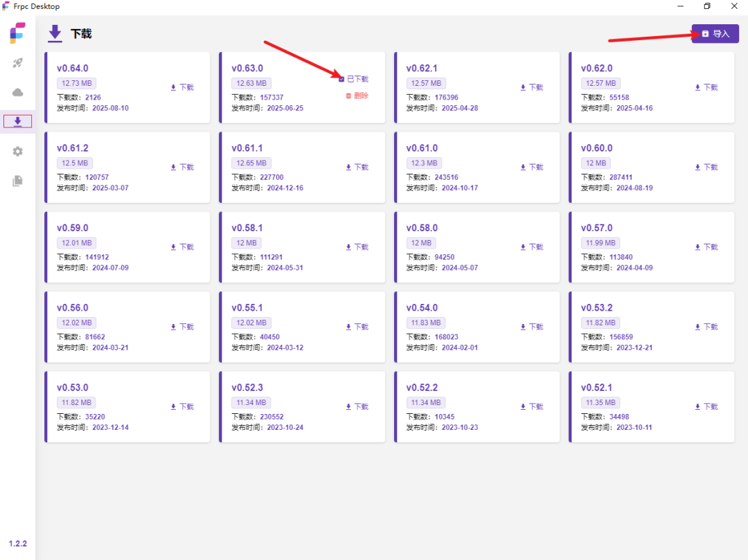
Task: Click the release date 2023-10-24
Action: [285, 428]
